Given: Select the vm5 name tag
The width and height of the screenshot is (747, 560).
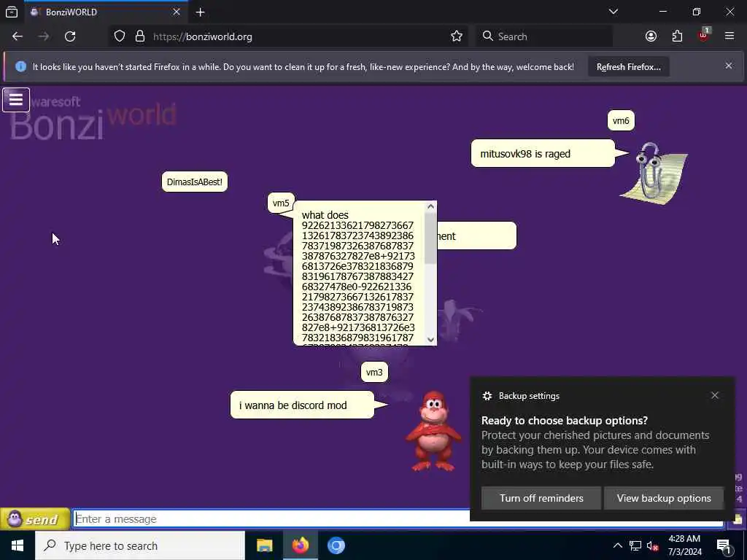Looking at the screenshot, I should pyautogui.click(x=281, y=203).
